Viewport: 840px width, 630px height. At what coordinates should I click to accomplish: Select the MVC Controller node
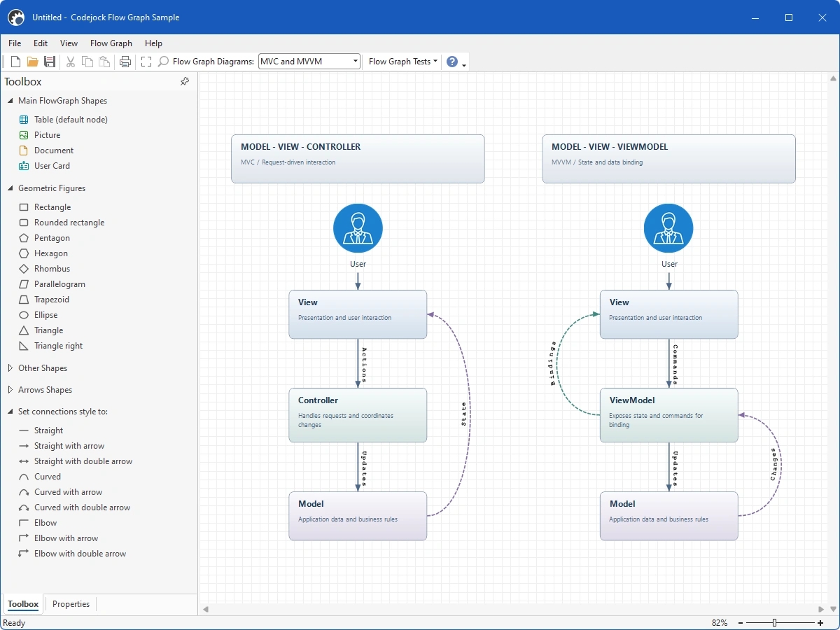click(x=358, y=415)
